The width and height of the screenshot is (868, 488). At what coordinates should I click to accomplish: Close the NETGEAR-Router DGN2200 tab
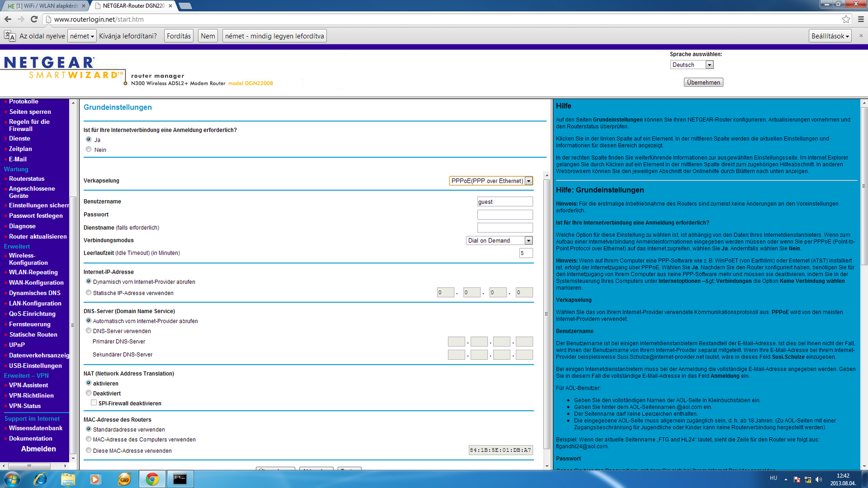(170, 6)
